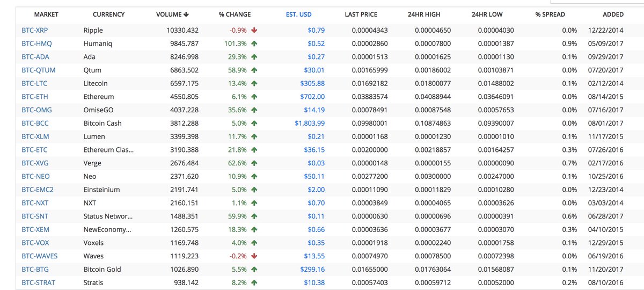This screenshot has height=290, width=644.
Task: Open the BTC-XRP market link
Action: coord(35,31)
